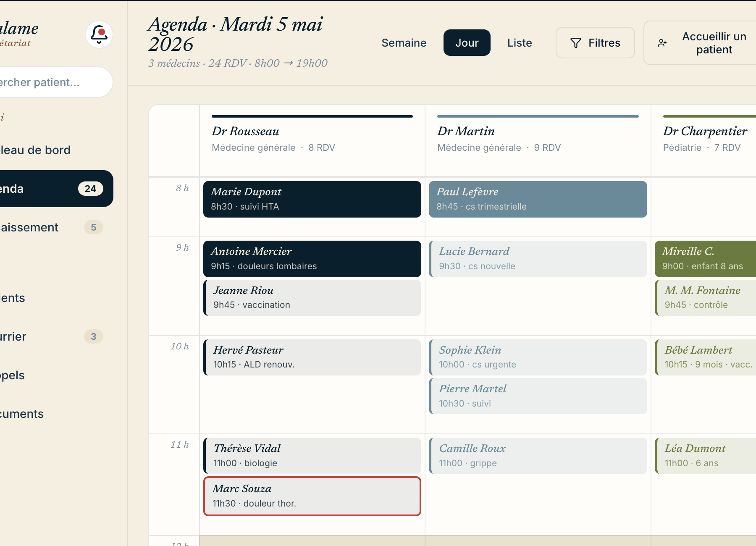Click the 11 h time label

[180, 445]
